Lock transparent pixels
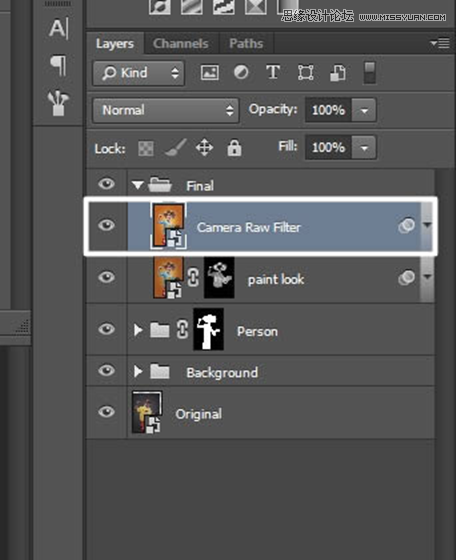Viewport: 456px width, 560px height. (x=146, y=149)
